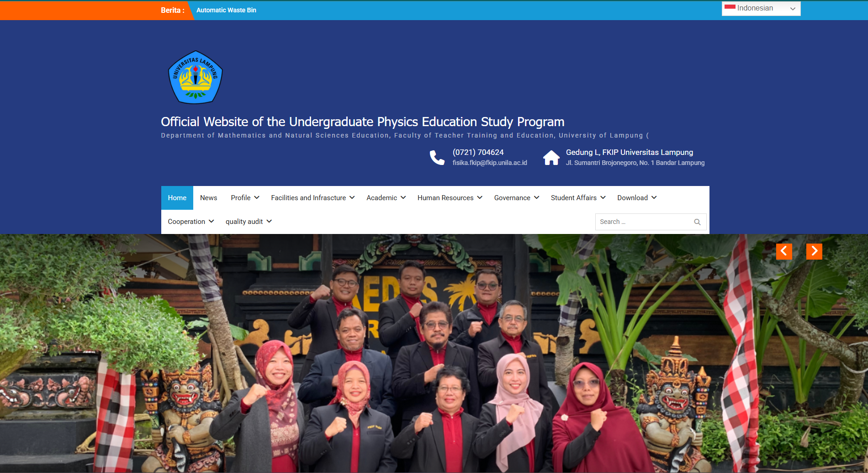Click the Indonesian flag icon

coord(730,8)
